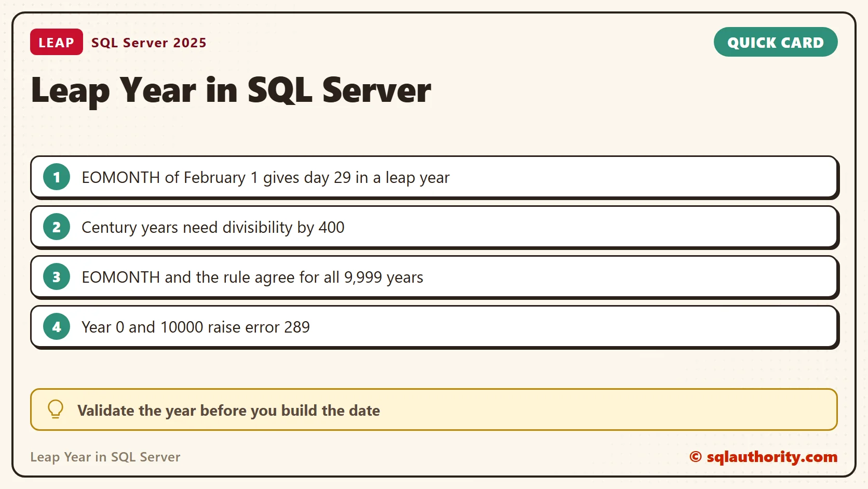Screen dimensions: 868x489
Task: Click the number 1 circle badge
Action: coord(57,177)
